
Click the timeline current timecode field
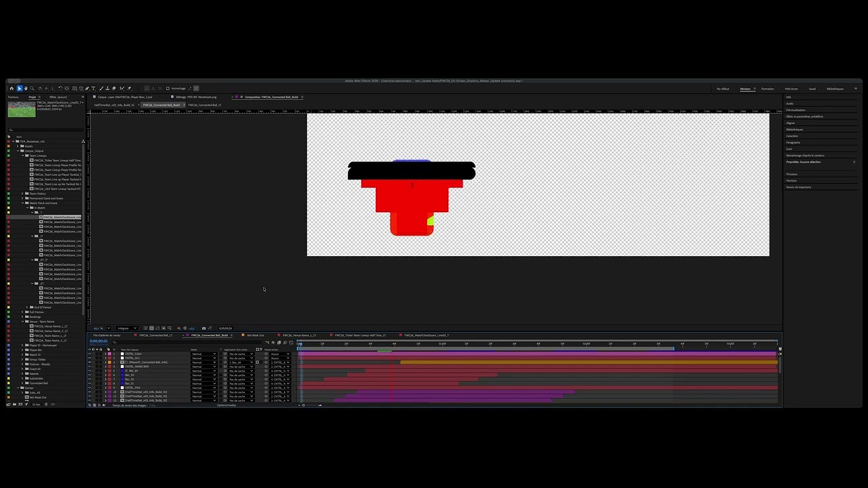(x=99, y=342)
